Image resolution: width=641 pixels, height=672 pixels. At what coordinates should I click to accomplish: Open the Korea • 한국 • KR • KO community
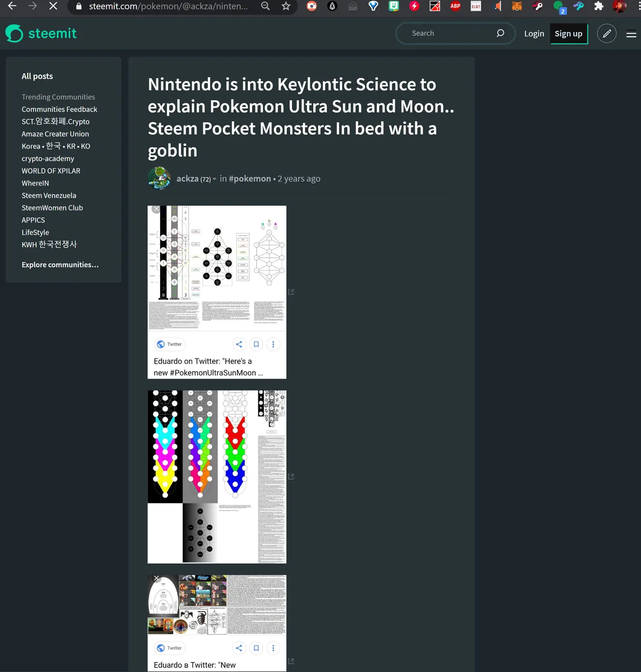[x=56, y=146]
